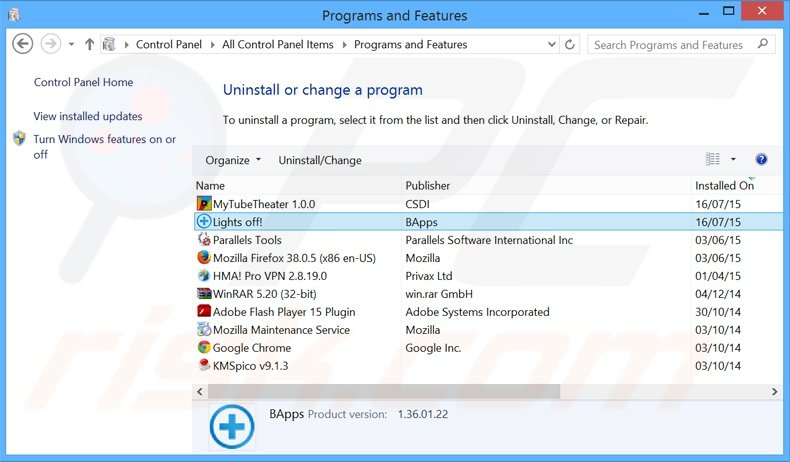
Task: Open help via blue question mark
Action: click(761, 159)
